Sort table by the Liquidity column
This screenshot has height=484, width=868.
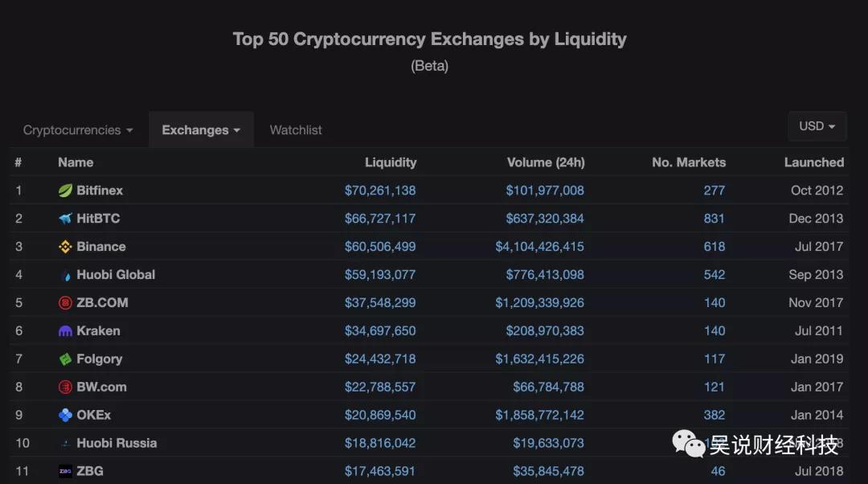[391, 162]
